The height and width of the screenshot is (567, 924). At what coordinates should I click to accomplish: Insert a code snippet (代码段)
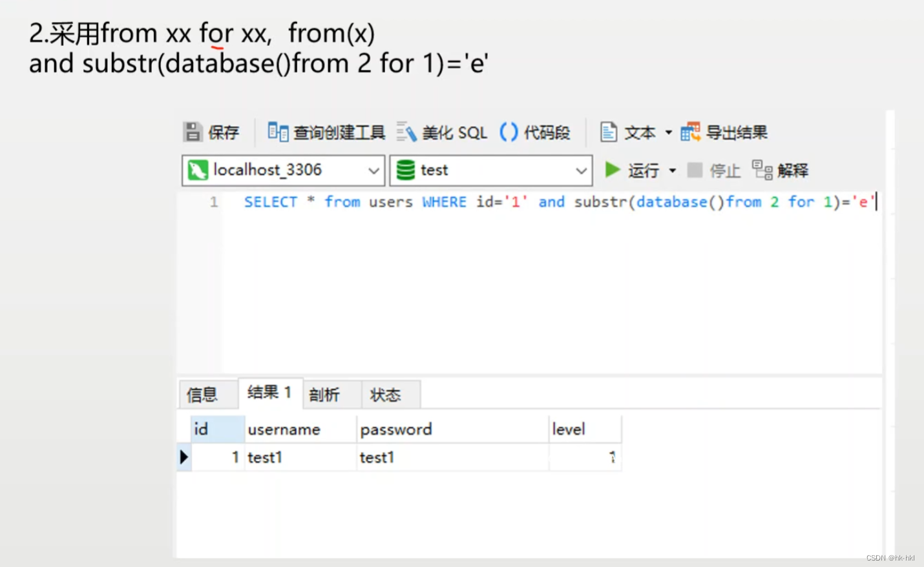click(535, 132)
